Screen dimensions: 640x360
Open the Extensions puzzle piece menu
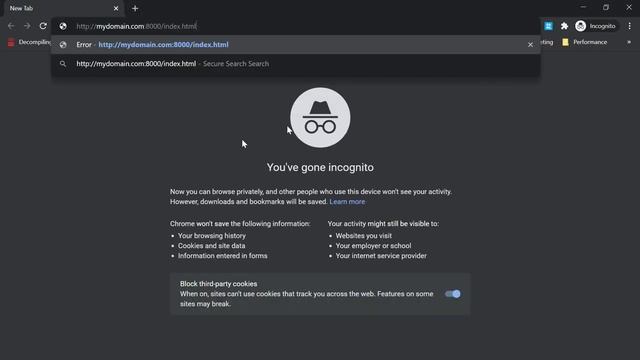[564, 26]
